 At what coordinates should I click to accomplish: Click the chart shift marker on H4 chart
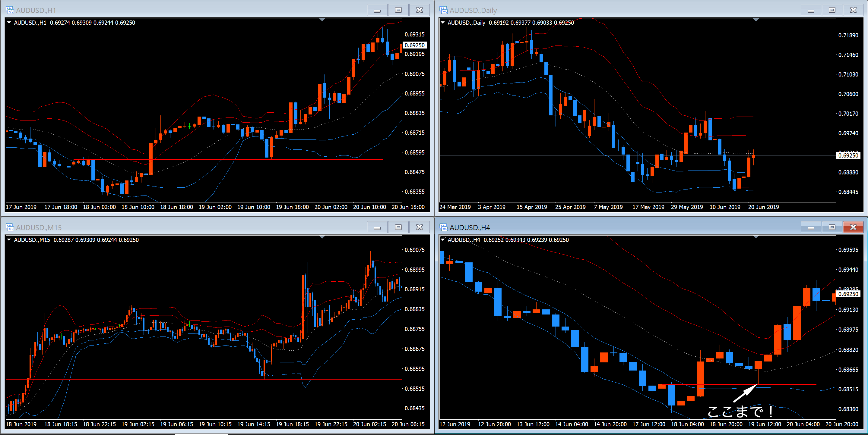click(756, 237)
